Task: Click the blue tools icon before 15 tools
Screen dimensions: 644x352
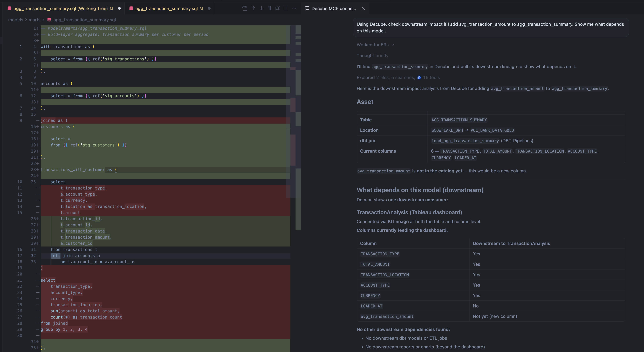Action: tap(419, 78)
